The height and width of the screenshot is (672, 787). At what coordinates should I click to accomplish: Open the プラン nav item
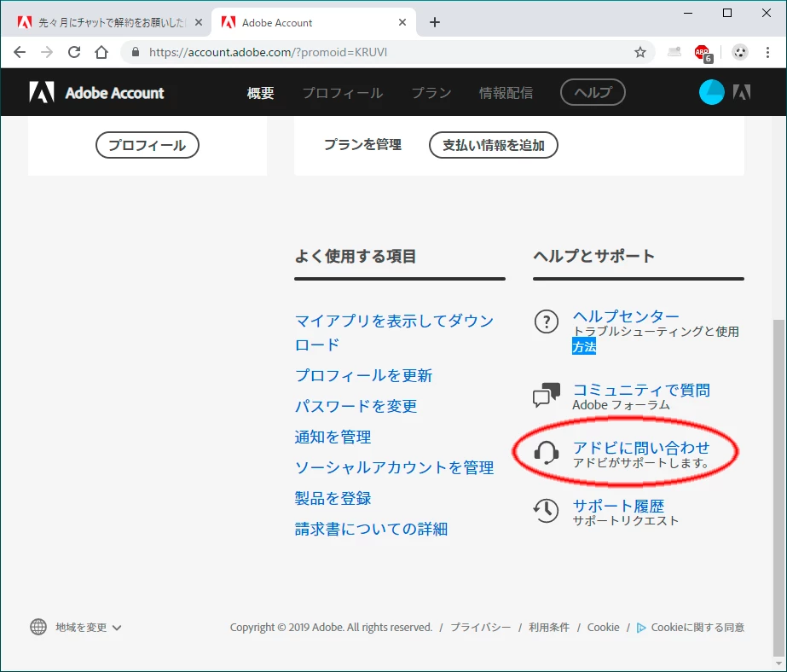point(431,93)
